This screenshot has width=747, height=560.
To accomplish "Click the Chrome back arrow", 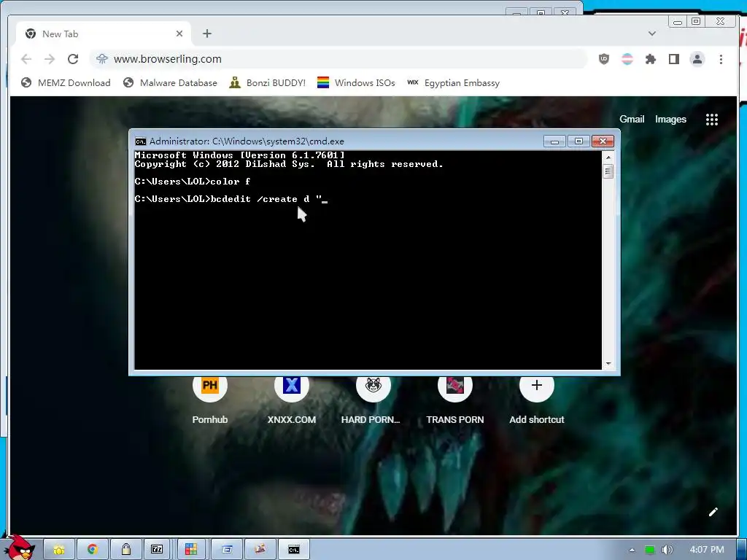I will [26, 59].
